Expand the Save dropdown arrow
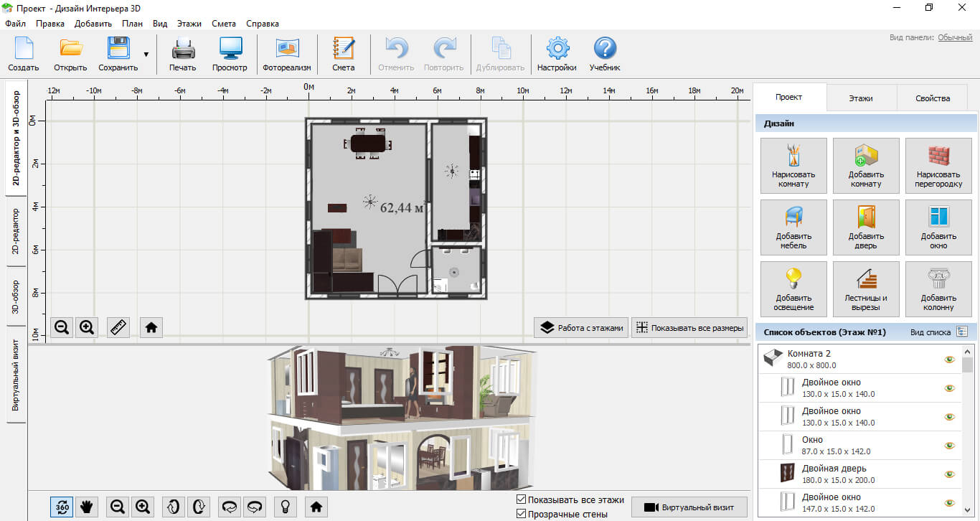The image size is (980, 521). [146, 55]
